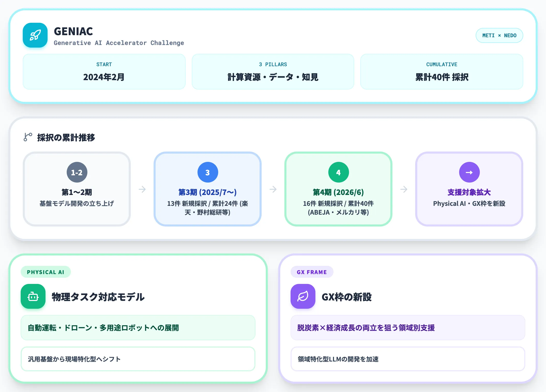Viewport: 546px width, 392px height.
Task: Click the 基盤モデル開発の立ち上げ text
Action: [x=77, y=203]
